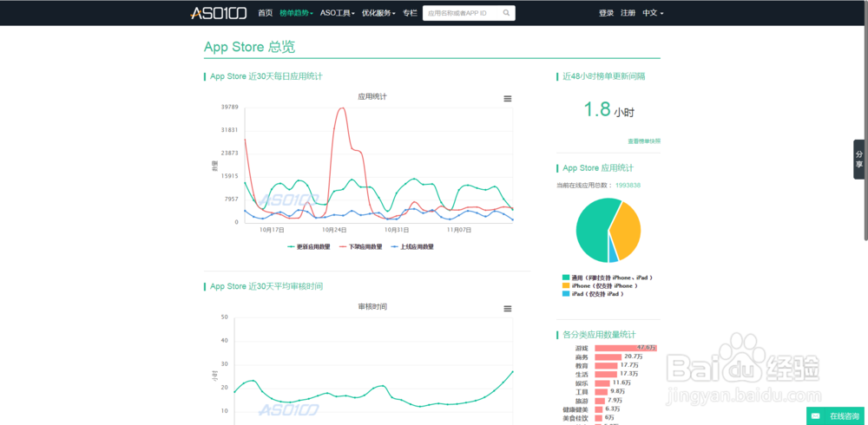Image resolution: width=868 pixels, height=425 pixels.
Task: Click the 美食佳饮 6万 bar
Action: (599, 418)
